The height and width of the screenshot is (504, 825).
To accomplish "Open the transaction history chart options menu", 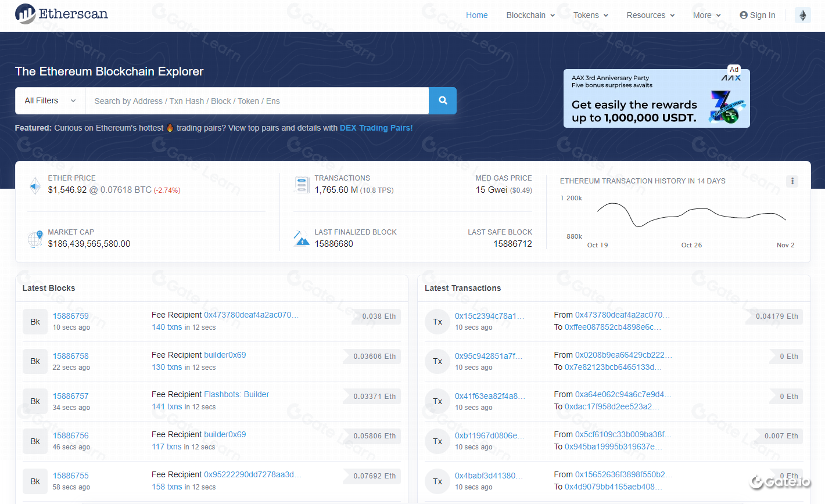I will 792,181.
